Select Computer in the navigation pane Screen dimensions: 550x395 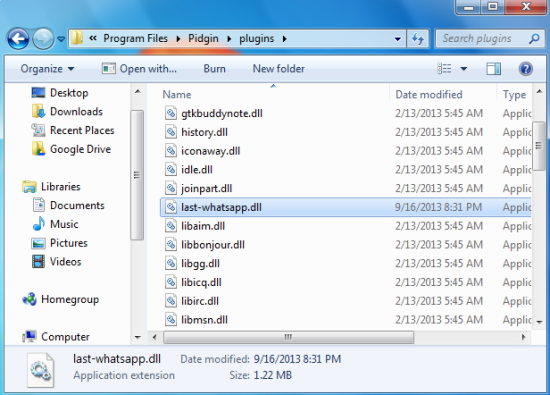pyautogui.click(x=55, y=337)
